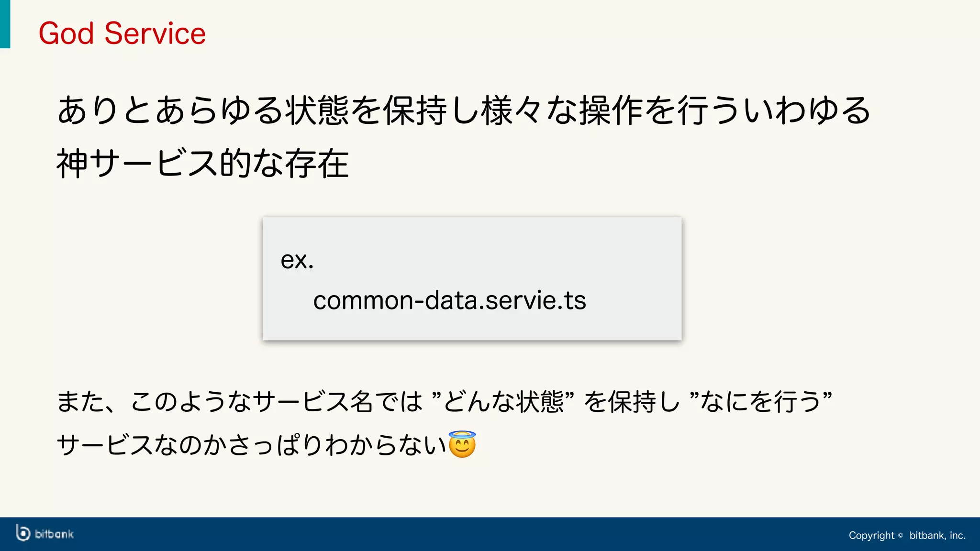Click the copyright symbol in footer

click(x=901, y=536)
